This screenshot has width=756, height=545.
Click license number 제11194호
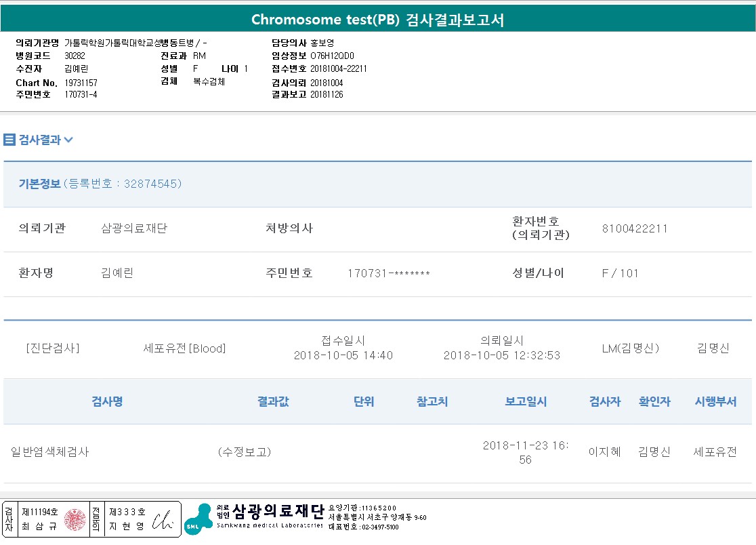[x=40, y=512]
